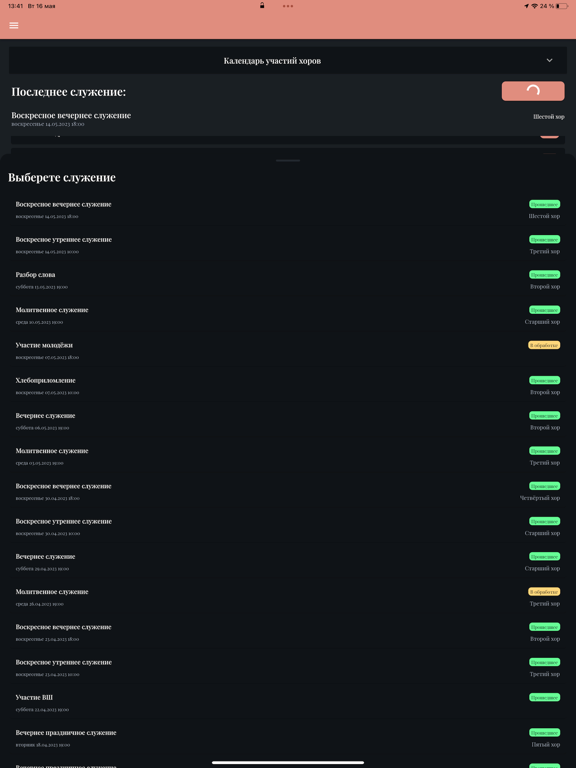Tap the location arrow status icon
The image size is (576, 768).
tap(527, 6)
